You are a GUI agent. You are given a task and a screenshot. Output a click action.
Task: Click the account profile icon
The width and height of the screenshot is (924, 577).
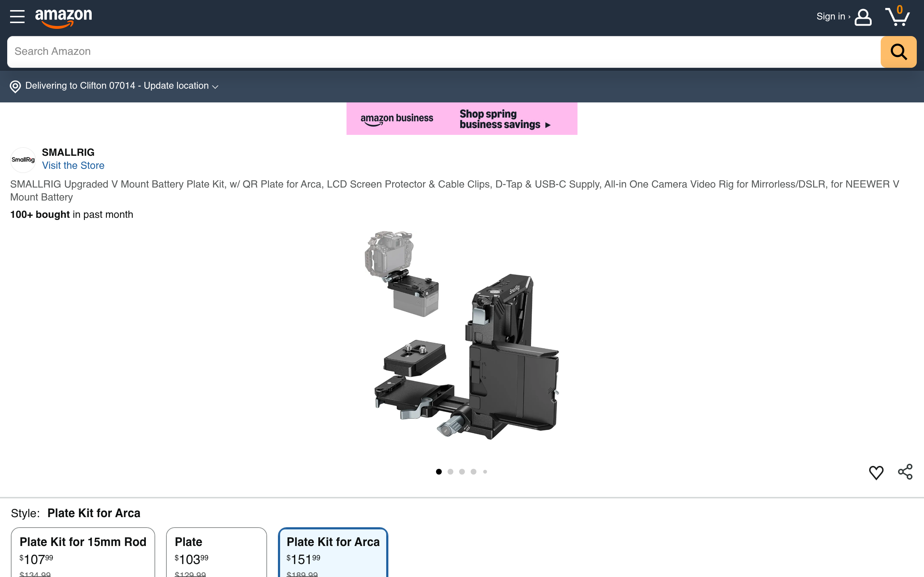(x=863, y=18)
